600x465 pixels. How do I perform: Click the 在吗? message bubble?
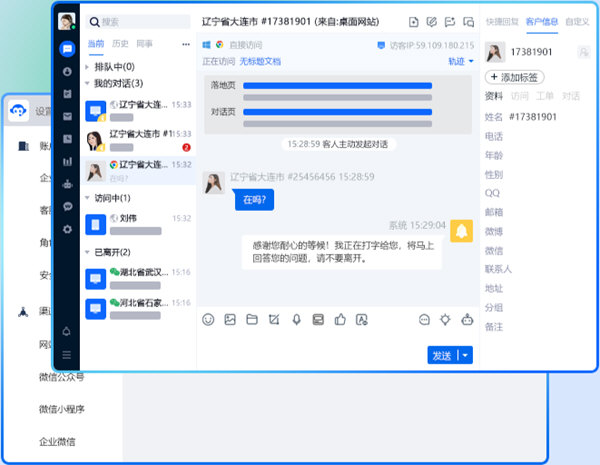(x=254, y=200)
